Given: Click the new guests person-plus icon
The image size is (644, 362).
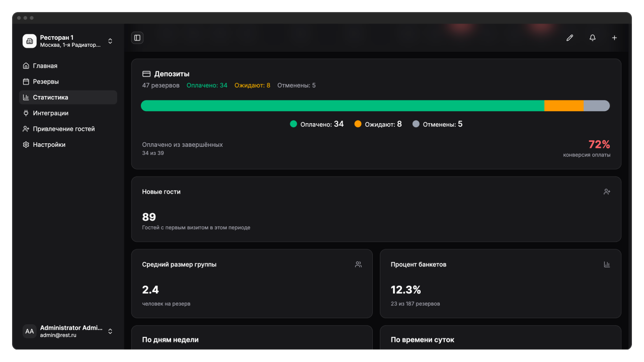Looking at the screenshot, I should (607, 192).
